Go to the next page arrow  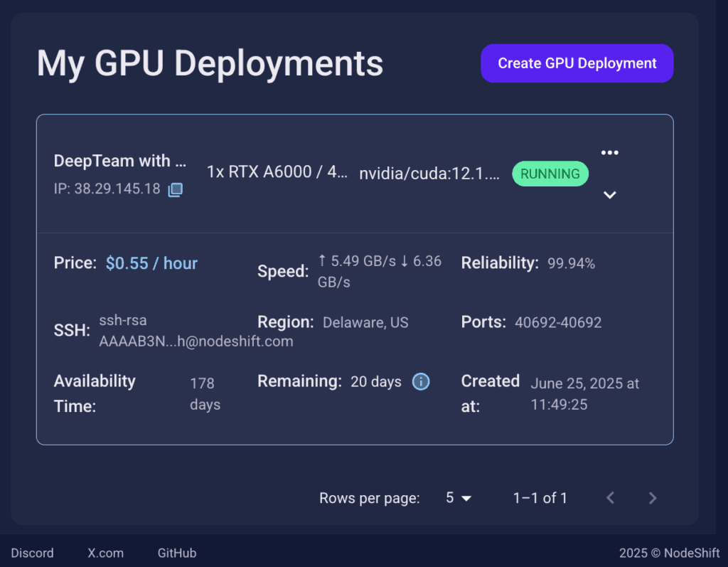click(653, 498)
